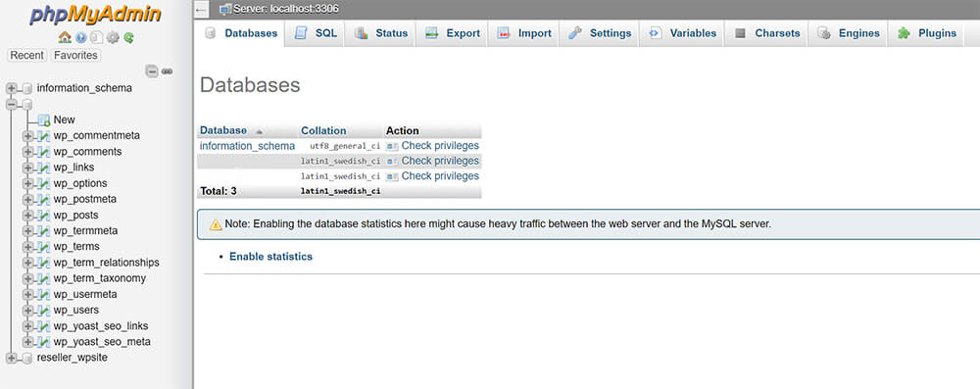Click the wp_term_taxonomy table icon
Screen dimensions: 980x389
click(43, 278)
